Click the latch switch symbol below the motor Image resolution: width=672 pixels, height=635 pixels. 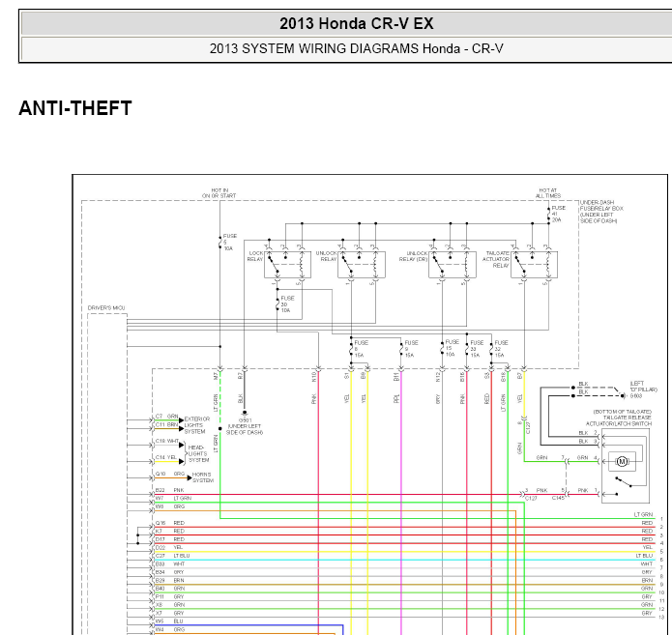pyautogui.click(x=624, y=482)
